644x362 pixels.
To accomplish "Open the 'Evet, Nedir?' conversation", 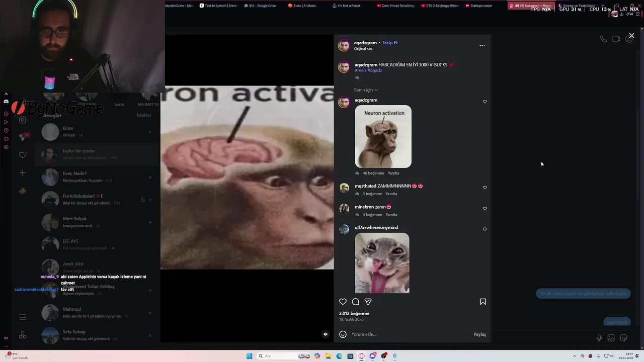I will coord(97,177).
